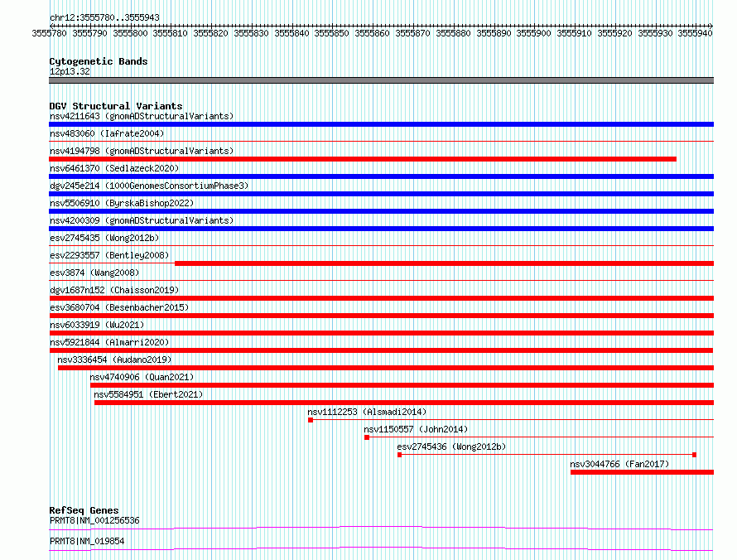Viewport: 737px width, 560px height.
Task: Click the Cytogenetic Bands track title
Action: [99, 61]
